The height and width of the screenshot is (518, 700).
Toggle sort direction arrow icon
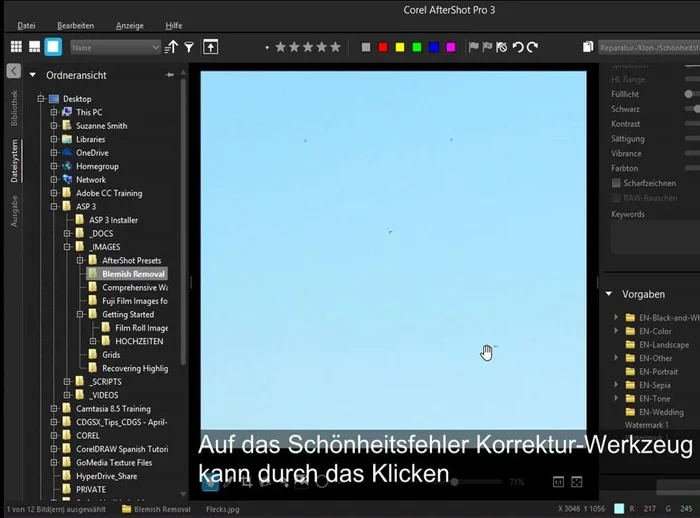click(171, 47)
